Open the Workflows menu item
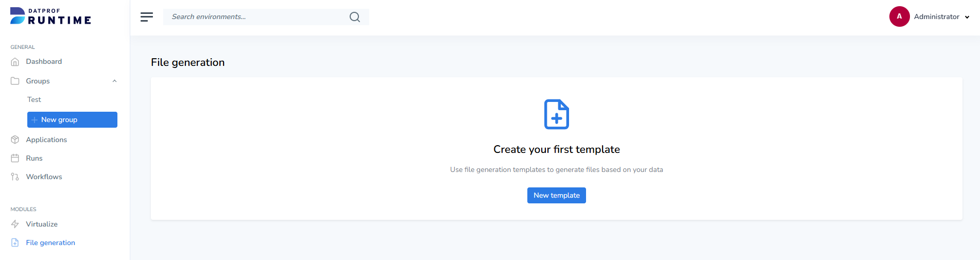This screenshot has width=980, height=260. (44, 177)
